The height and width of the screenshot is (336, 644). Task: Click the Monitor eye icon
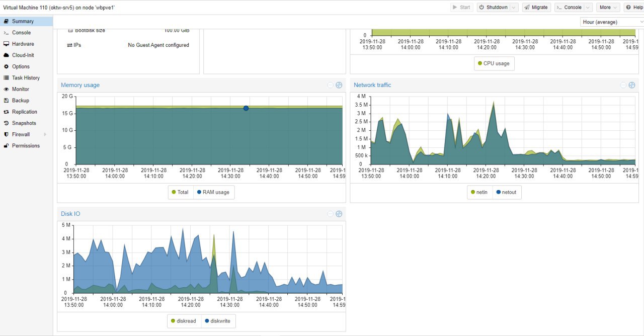(x=7, y=89)
